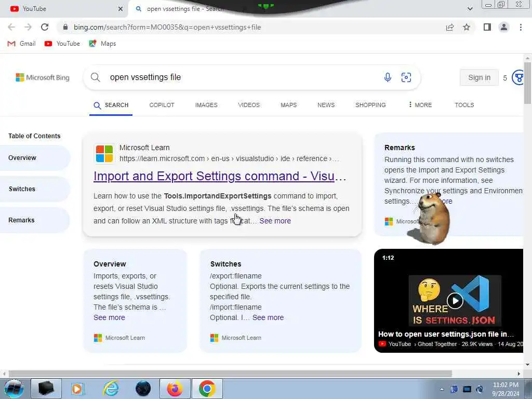Click Microsoft Learn source in Switches card

[x=236, y=338]
